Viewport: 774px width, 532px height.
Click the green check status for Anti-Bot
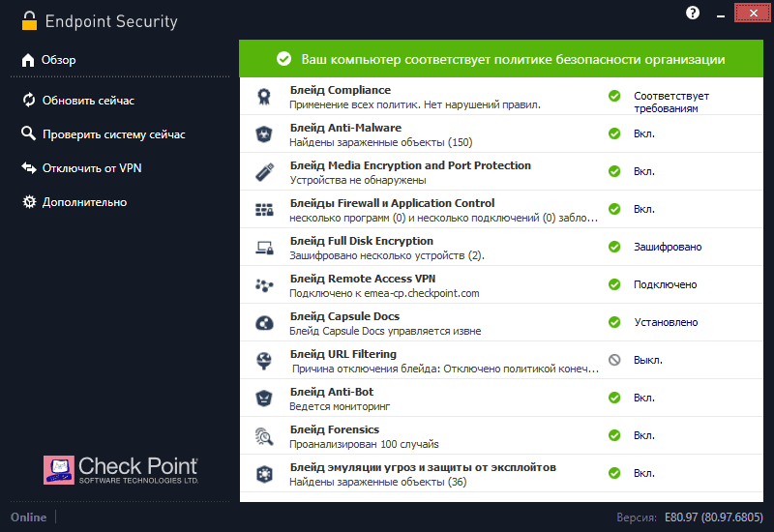coord(614,398)
